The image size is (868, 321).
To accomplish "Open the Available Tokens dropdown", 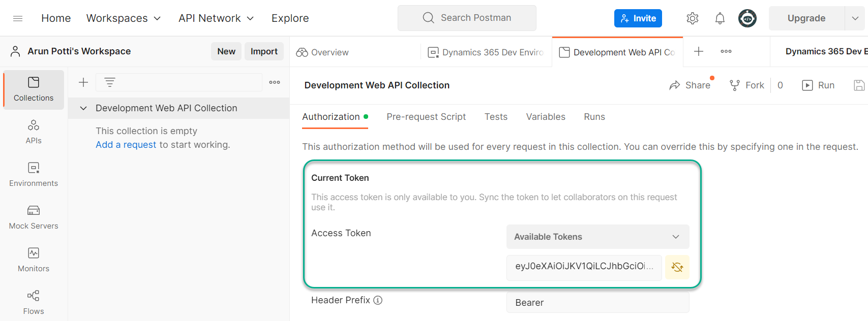I will 597,237.
